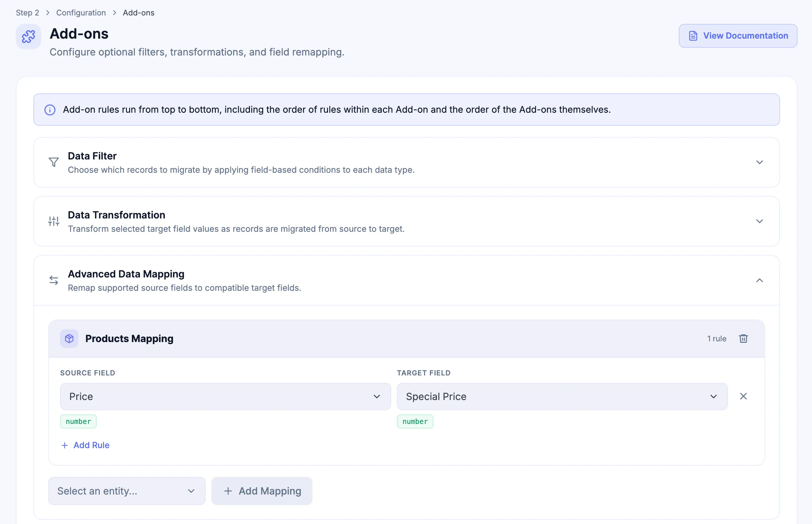
Task: Click the Add-ons puzzle piece icon
Action: (x=28, y=37)
